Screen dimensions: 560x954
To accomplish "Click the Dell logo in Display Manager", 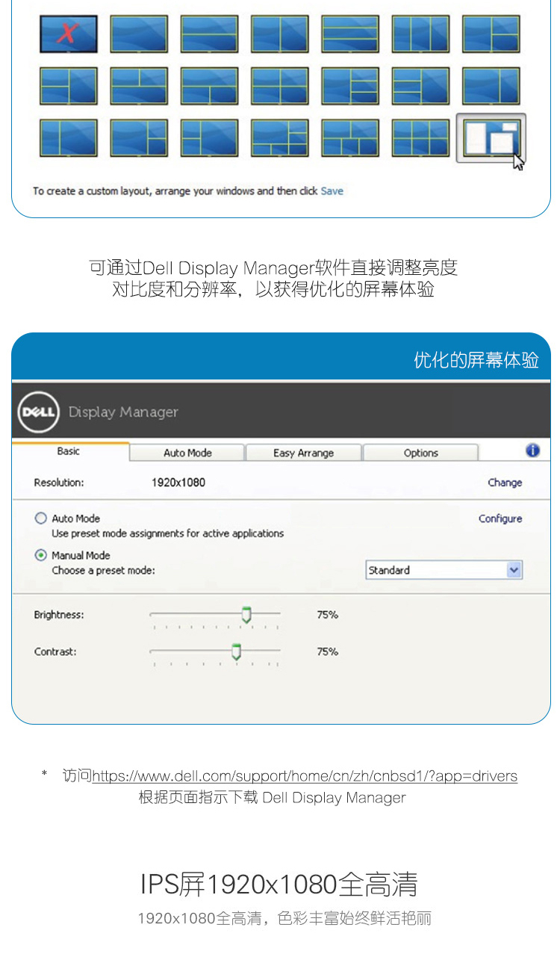I will (39, 412).
